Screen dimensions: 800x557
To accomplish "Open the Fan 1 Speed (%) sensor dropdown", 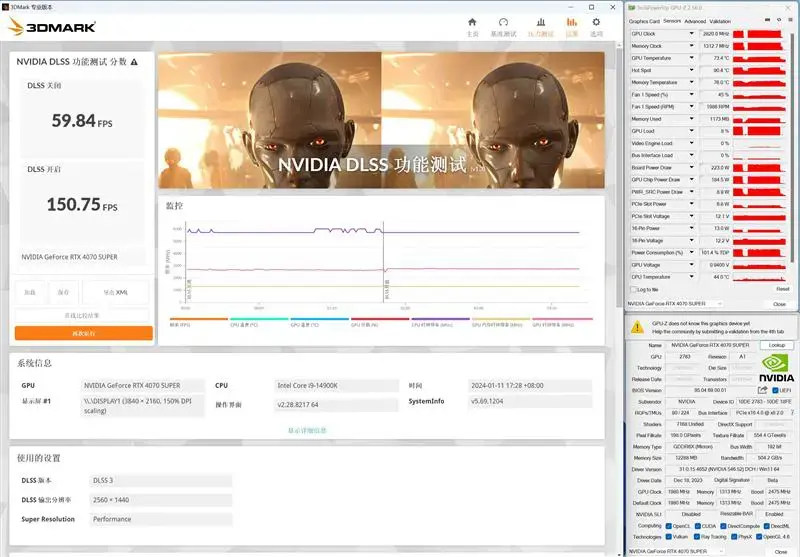I will click(691, 94).
